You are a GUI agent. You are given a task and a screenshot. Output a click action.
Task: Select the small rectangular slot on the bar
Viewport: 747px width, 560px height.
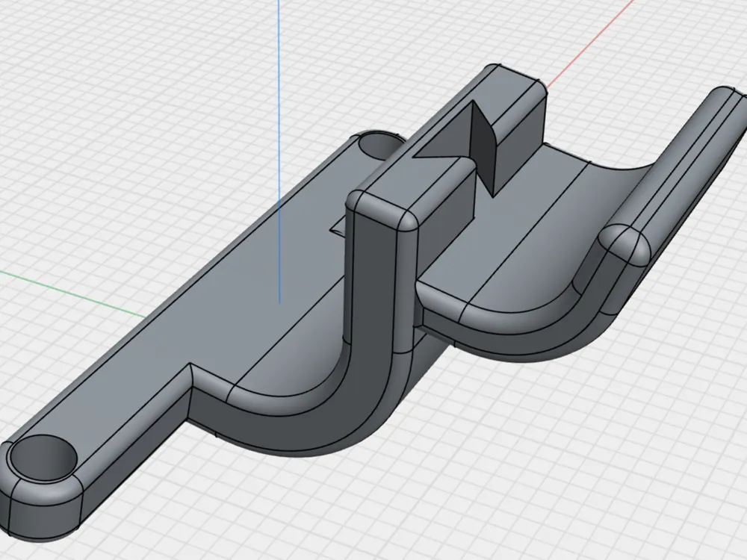(338, 225)
